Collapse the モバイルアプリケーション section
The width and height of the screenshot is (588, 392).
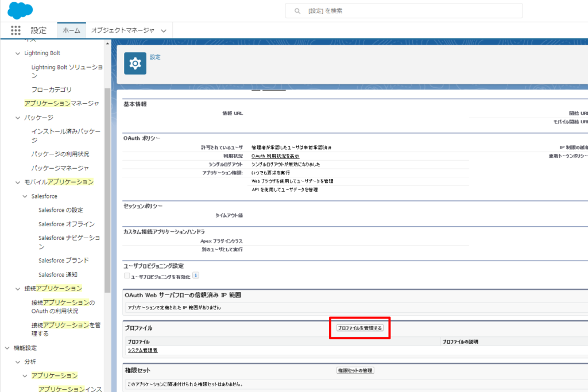tap(17, 182)
